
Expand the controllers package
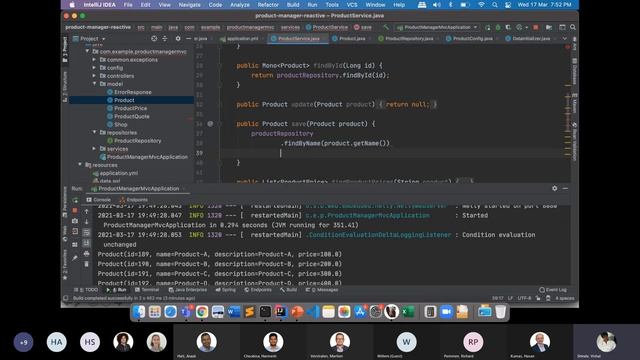[94, 76]
